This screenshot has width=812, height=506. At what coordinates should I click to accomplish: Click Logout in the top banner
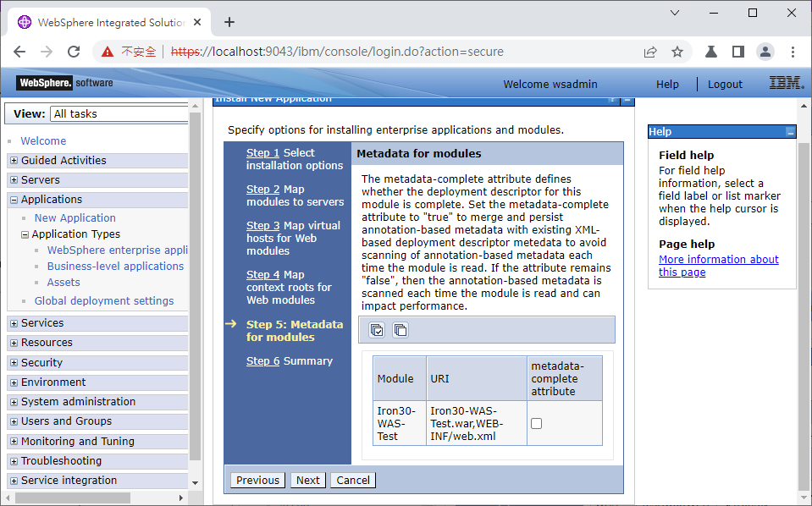coord(725,85)
